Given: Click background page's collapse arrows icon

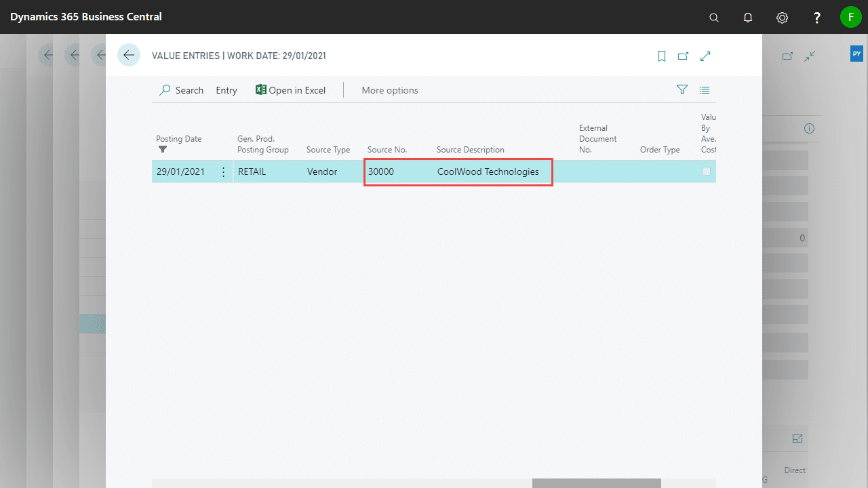Looking at the screenshot, I should point(810,56).
